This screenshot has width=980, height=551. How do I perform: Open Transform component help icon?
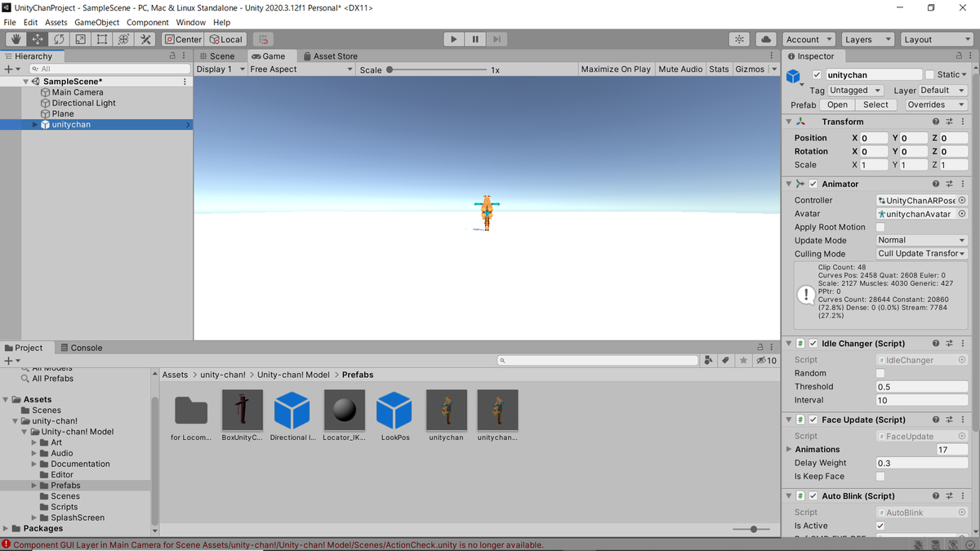point(937,122)
